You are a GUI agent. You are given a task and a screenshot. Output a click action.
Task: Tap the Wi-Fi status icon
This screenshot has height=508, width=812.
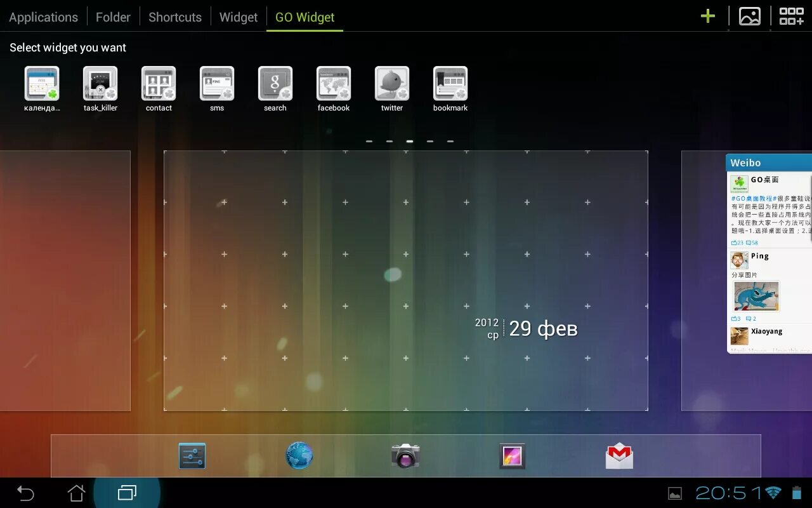pos(773,492)
